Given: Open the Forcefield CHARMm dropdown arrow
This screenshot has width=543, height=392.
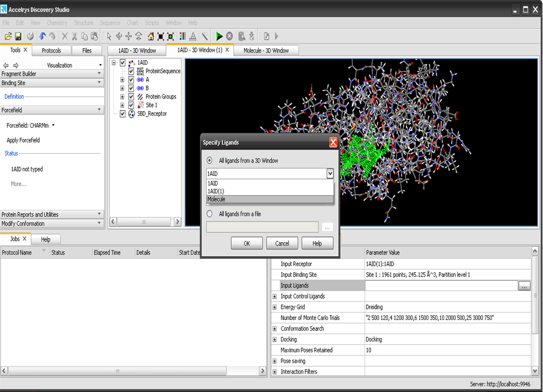Looking at the screenshot, I should tap(53, 125).
